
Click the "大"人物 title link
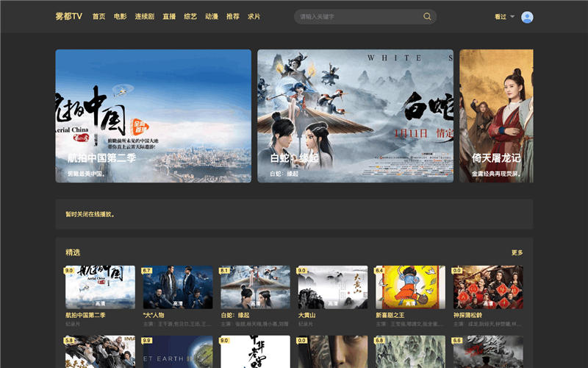[154, 315]
